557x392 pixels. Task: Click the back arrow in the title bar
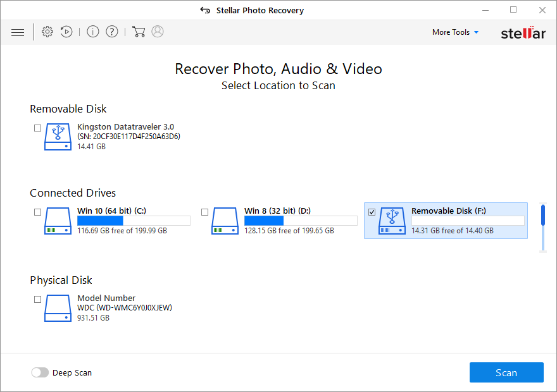[x=205, y=10]
